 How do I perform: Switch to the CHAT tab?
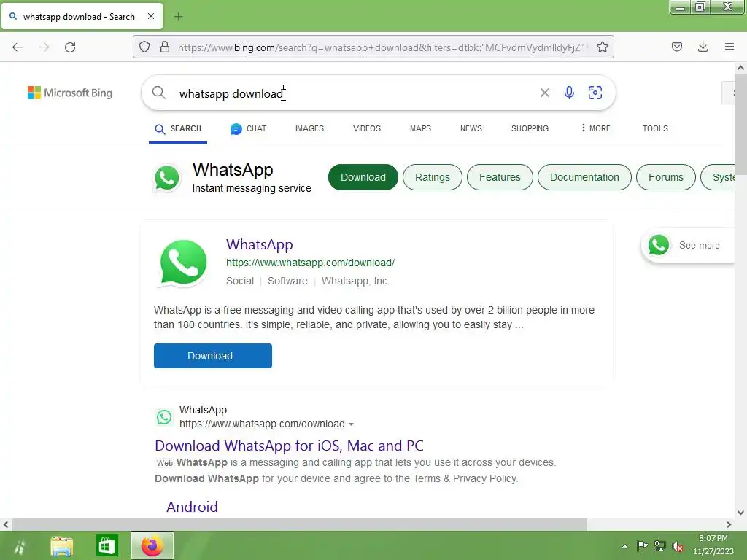click(248, 128)
